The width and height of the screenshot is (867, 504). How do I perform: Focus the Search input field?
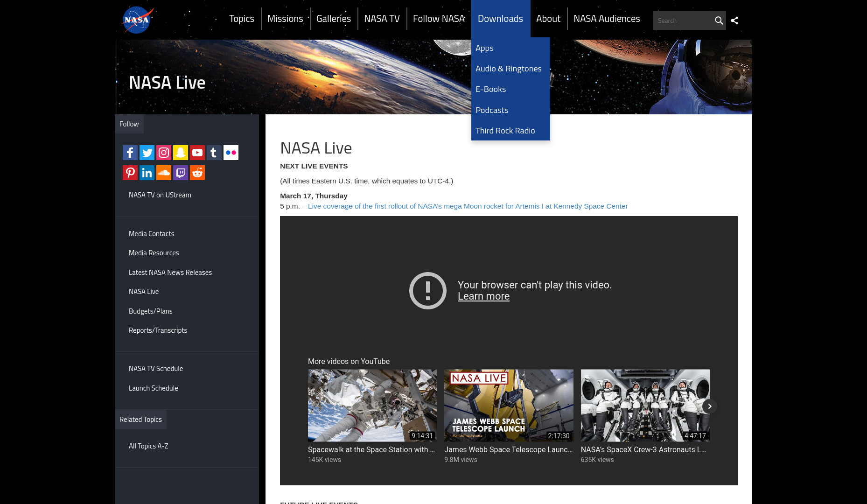(683, 21)
